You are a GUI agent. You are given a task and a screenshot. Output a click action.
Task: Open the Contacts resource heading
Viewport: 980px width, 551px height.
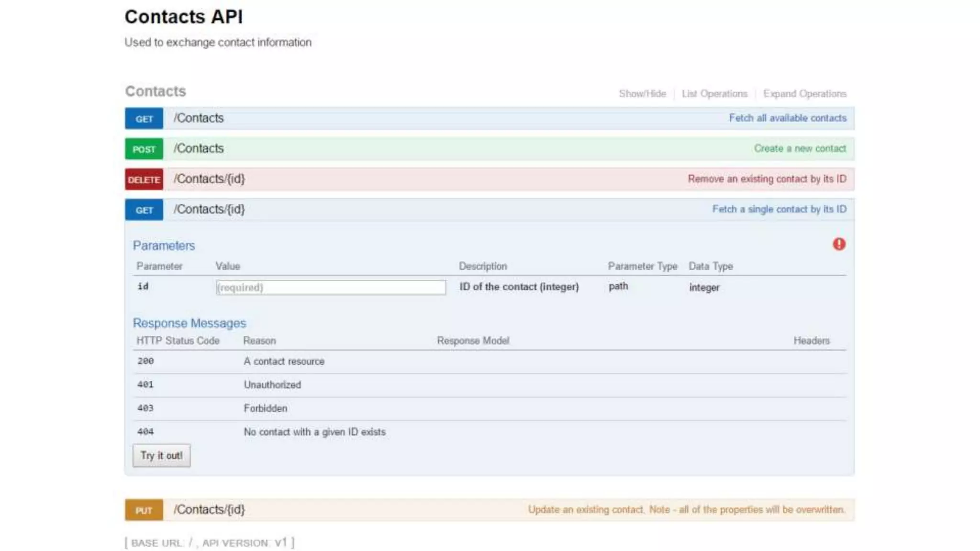point(156,91)
